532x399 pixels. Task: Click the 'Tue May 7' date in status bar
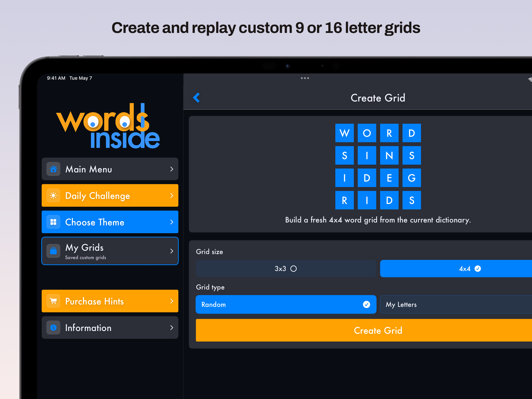click(81, 78)
